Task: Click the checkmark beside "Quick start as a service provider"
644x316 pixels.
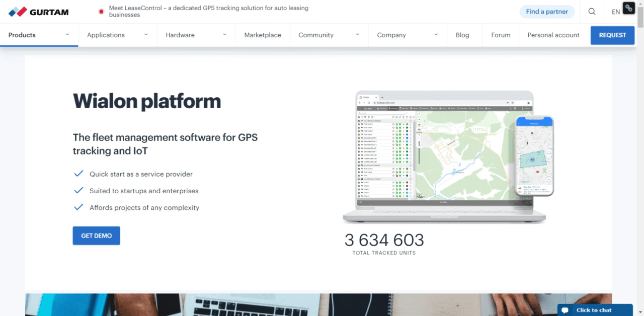Action: click(78, 173)
